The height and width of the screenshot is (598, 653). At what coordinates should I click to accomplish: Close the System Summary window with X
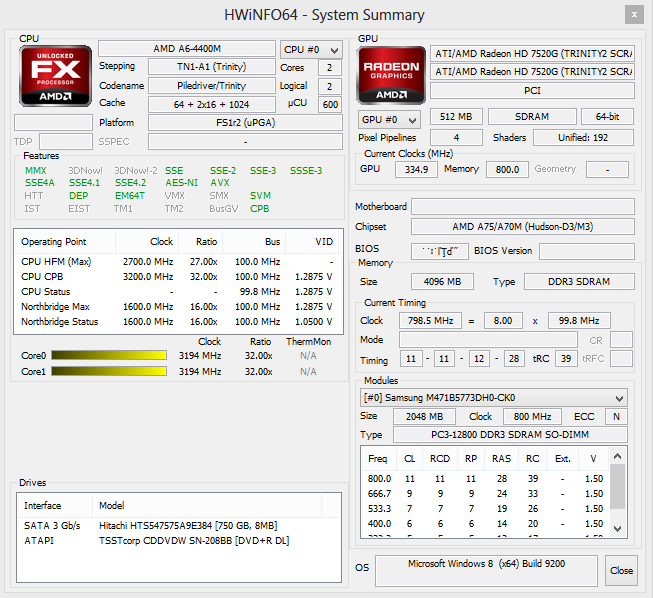(634, 15)
